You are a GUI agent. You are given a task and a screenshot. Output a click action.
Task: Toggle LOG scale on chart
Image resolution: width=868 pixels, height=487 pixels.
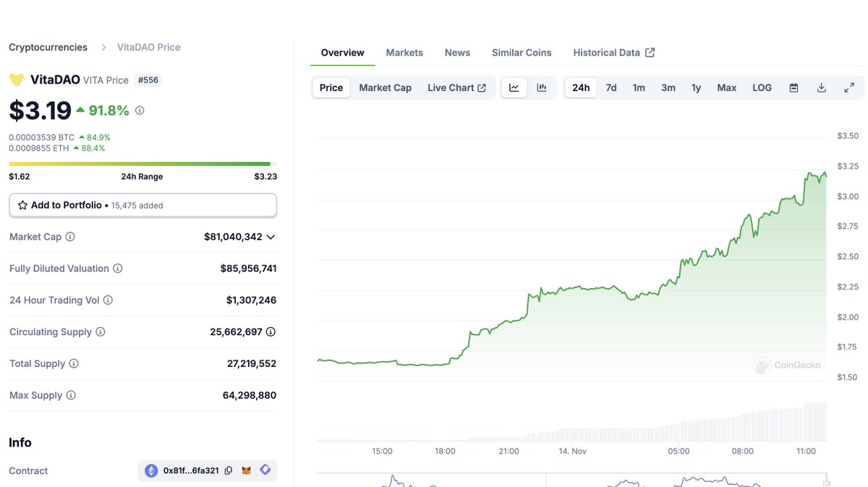762,88
